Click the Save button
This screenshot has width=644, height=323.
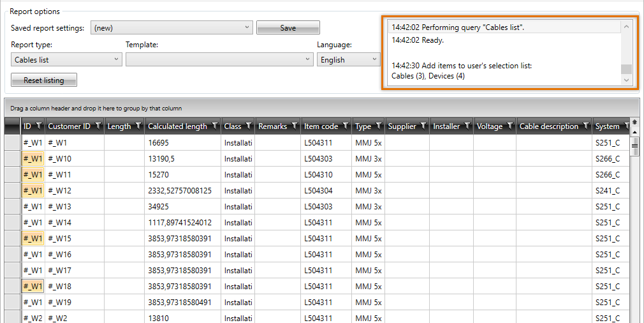288,28
